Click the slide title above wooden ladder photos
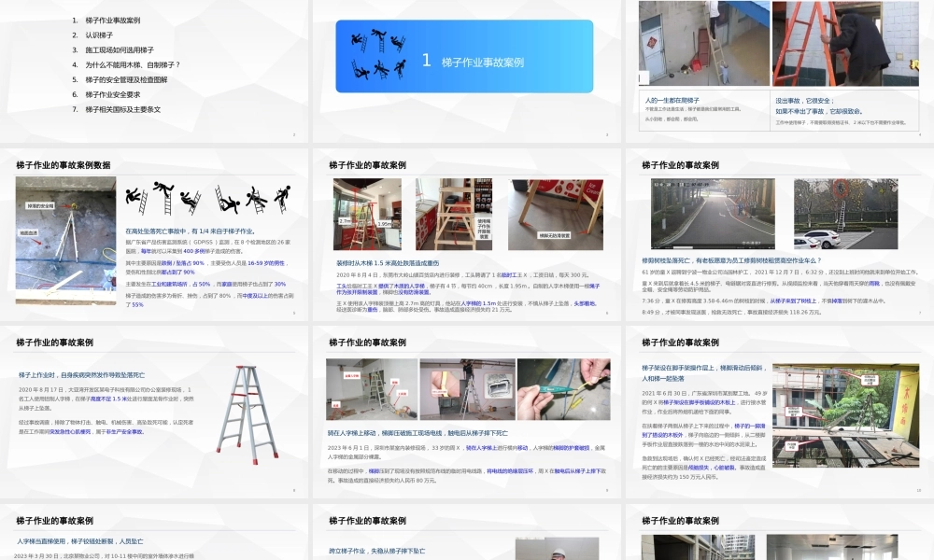934x560 pixels. [367, 165]
